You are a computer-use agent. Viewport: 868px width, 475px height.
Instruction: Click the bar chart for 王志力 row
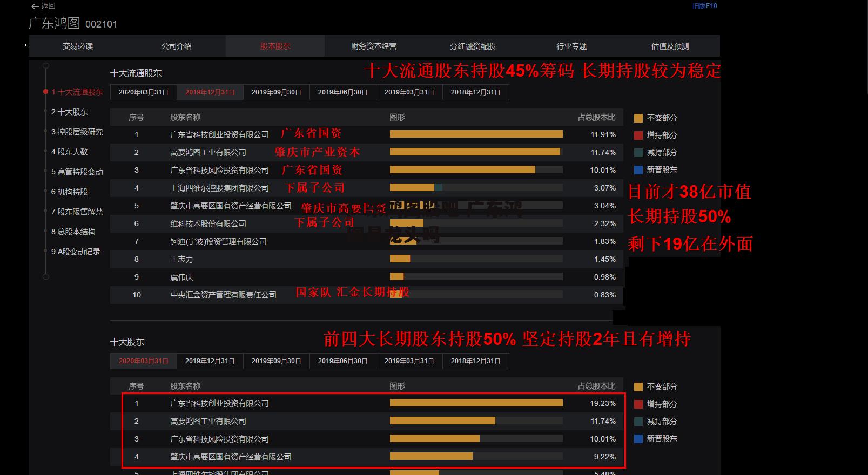476,259
